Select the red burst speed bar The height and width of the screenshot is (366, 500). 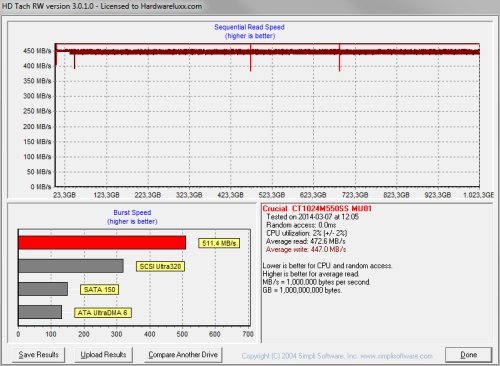(x=102, y=243)
